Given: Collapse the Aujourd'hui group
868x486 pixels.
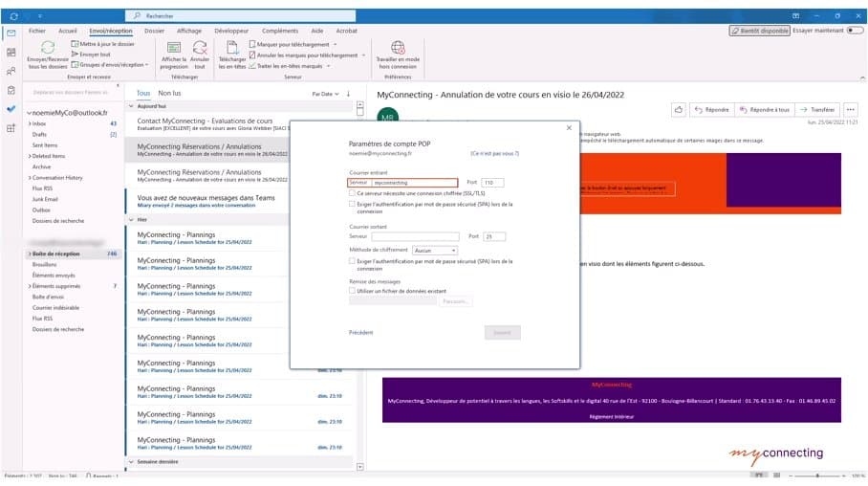Looking at the screenshot, I should pyautogui.click(x=131, y=106).
